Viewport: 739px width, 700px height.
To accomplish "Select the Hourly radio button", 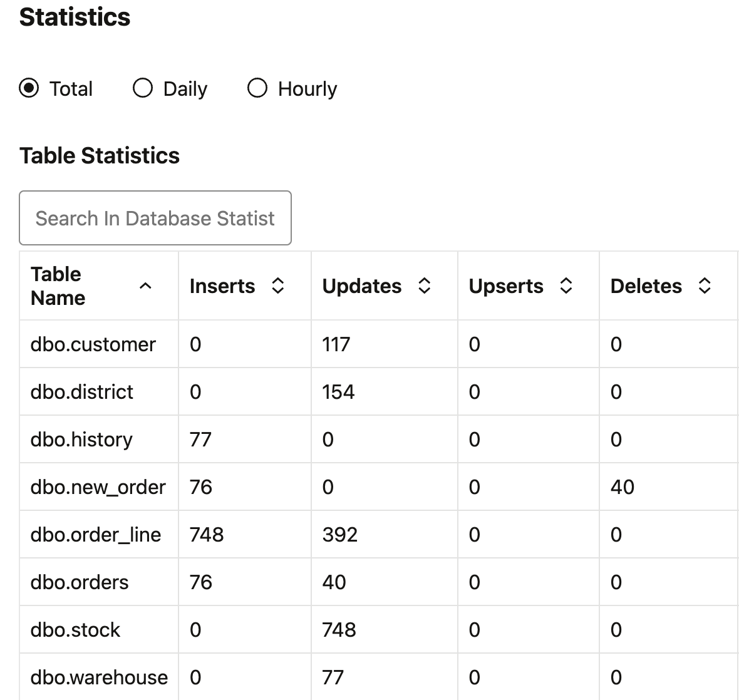I will pyautogui.click(x=257, y=88).
